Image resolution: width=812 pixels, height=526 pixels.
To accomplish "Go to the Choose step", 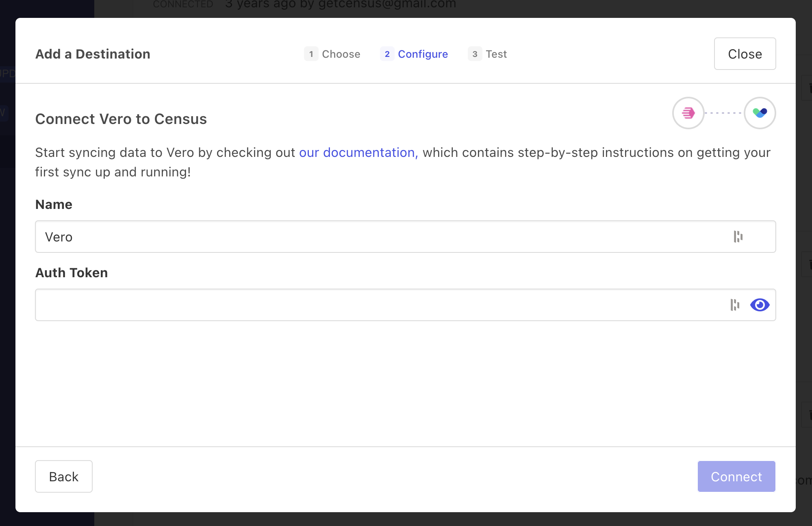I will (x=341, y=54).
